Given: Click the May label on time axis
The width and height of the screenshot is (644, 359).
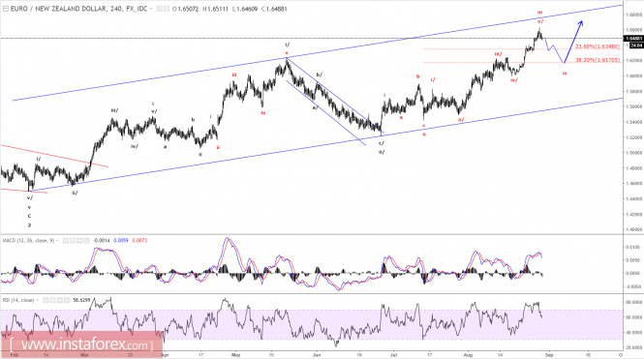Looking at the screenshot, I should tap(235, 355).
